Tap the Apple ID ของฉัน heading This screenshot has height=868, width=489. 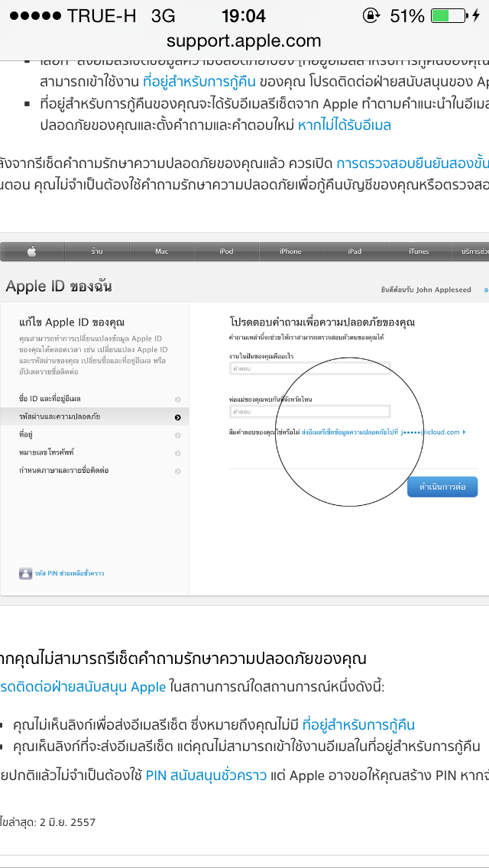click(59, 287)
